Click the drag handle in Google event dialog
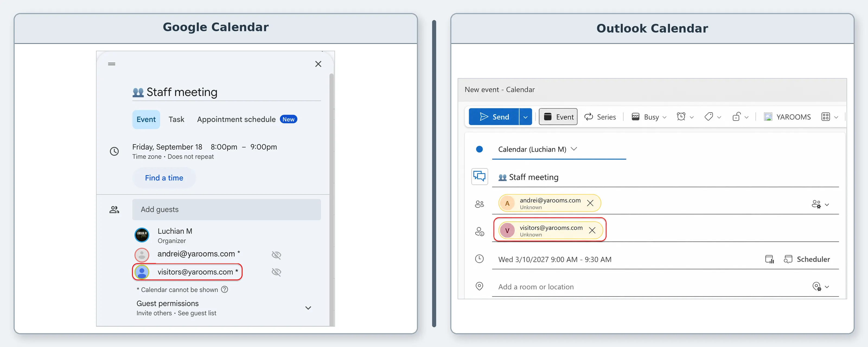 [111, 64]
